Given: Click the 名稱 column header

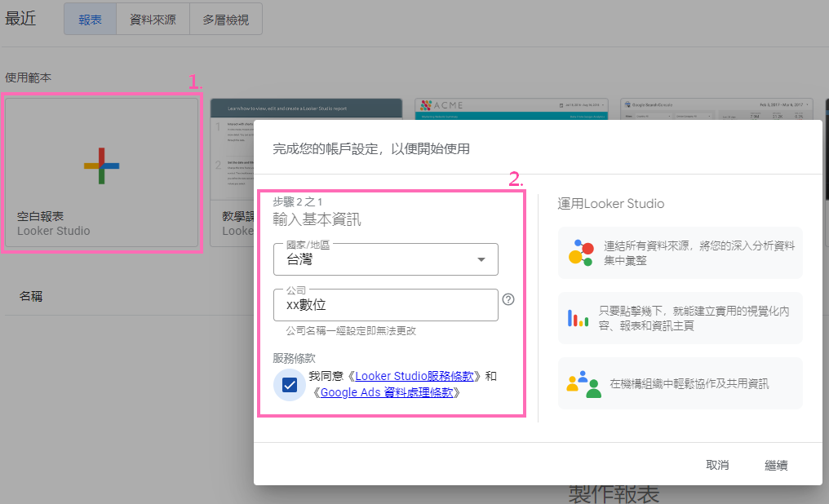Looking at the screenshot, I should click(x=31, y=296).
